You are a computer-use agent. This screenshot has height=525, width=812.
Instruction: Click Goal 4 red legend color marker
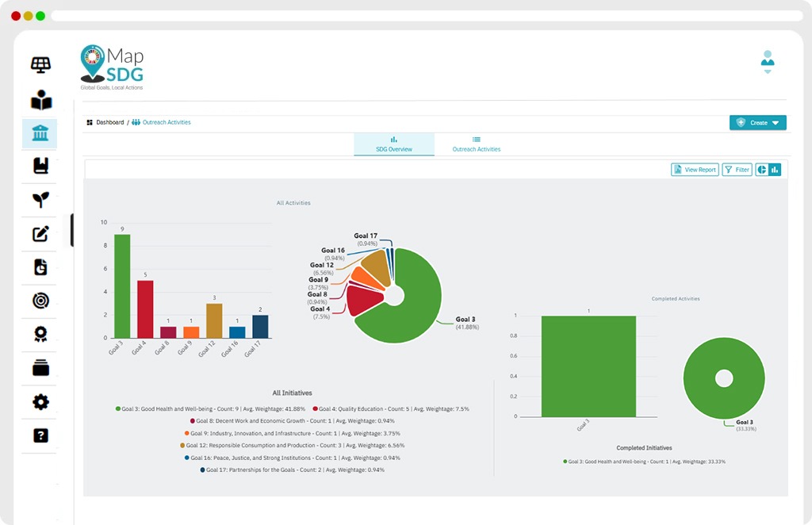coord(316,409)
